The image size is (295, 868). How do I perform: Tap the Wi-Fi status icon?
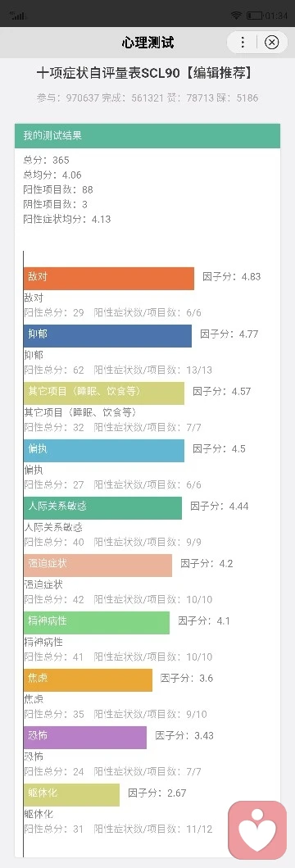click(x=236, y=16)
